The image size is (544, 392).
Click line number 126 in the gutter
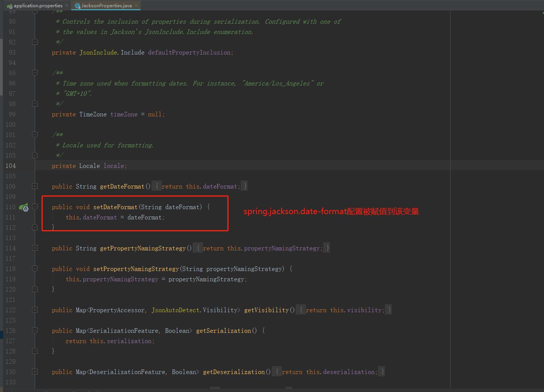(11, 331)
